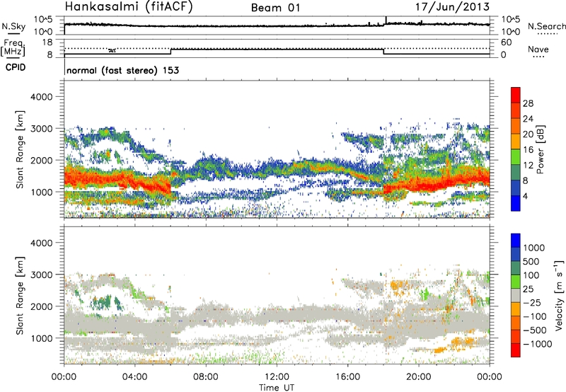
Task: Click the '04:00' time tick label
Action: [x=135, y=377]
